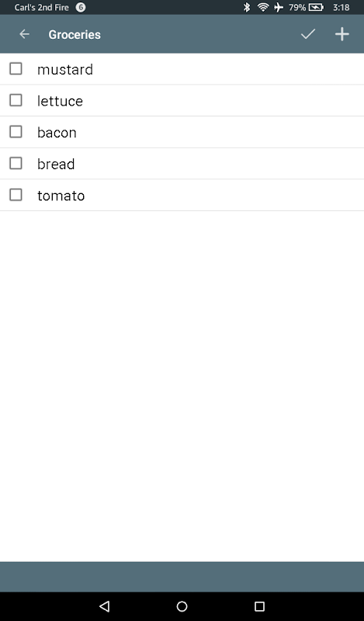Image resolution: width=364 pixels, height=621 pixels.
Task: Tick the lettuce checkbox
Action: [x=16, y=100]
